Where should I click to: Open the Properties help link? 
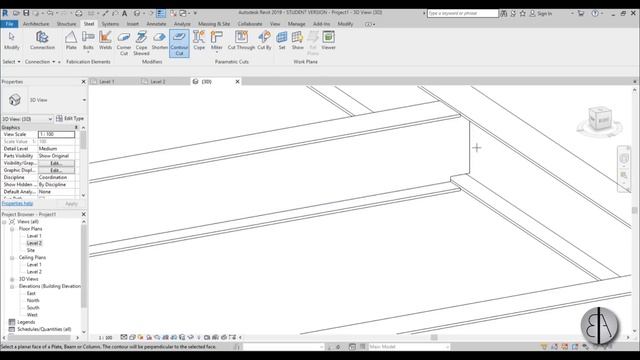pos(18,203)
